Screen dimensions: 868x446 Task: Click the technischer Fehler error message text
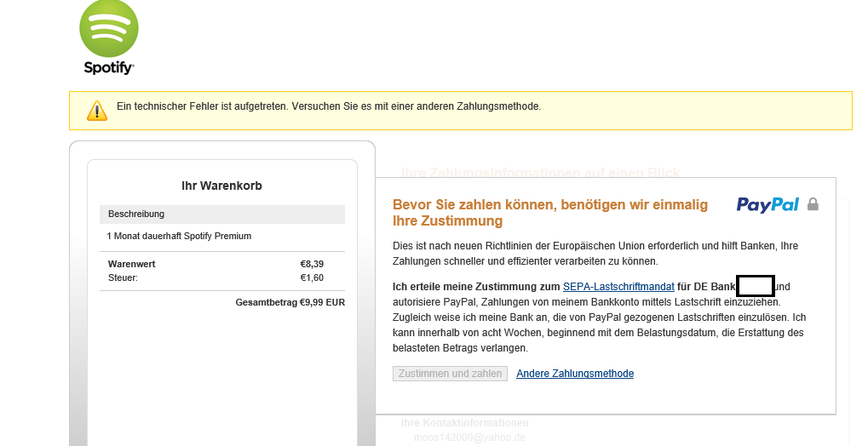coord(329,106)
